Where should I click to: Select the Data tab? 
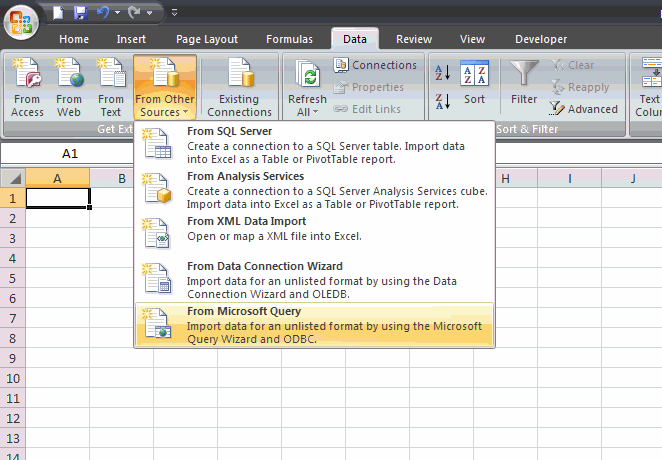tap(355, 39)
